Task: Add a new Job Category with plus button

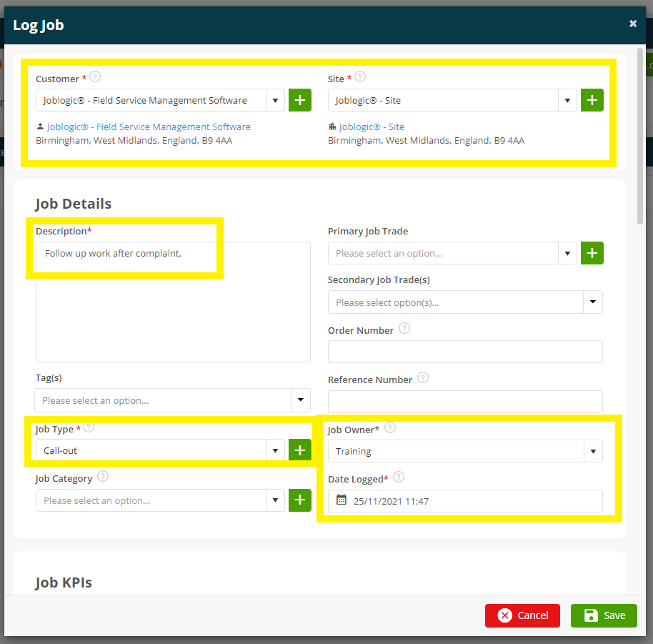Action: (x=300, y=500)
